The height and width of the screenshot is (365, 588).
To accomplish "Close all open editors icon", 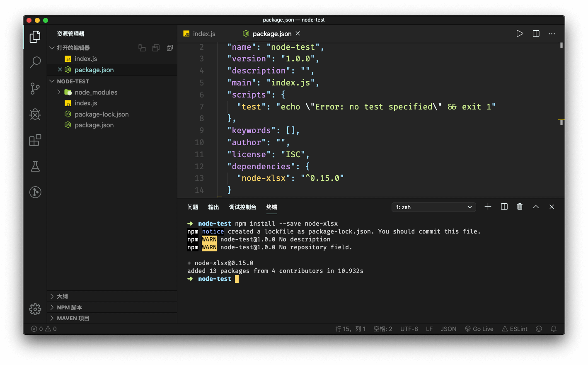I will point(170,48).
